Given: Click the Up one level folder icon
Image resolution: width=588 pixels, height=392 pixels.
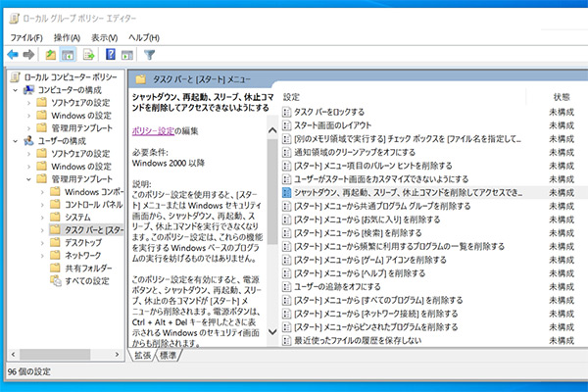Looking at the screenshot, I should [x=51, y=54].
